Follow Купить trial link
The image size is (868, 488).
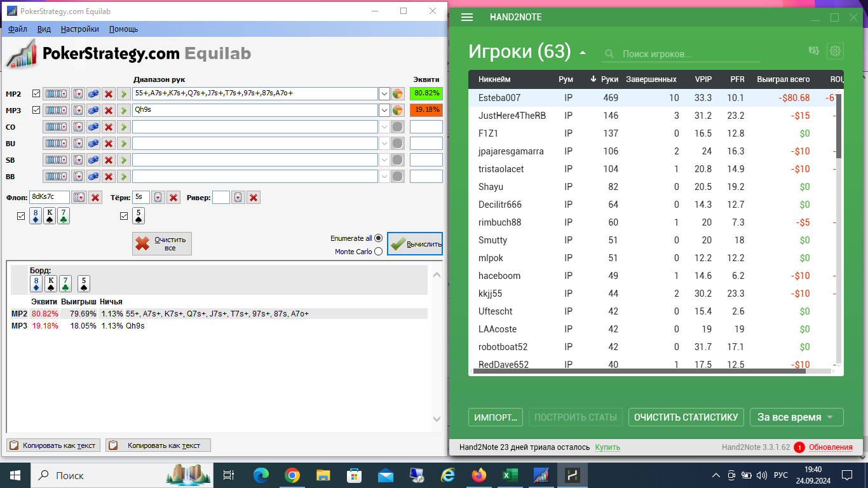tap(607, 447)
